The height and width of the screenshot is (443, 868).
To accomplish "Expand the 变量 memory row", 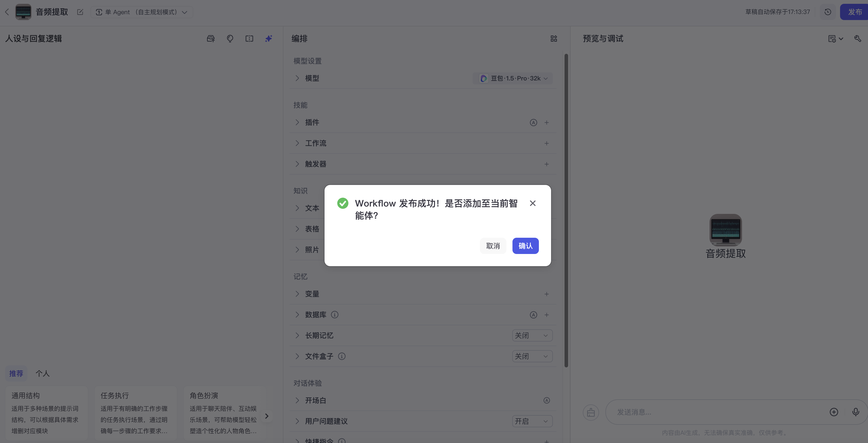I will 297,294.
